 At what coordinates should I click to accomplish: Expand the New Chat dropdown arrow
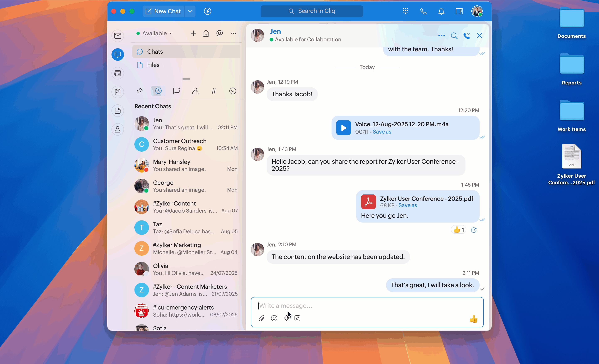tap(190, 11)
